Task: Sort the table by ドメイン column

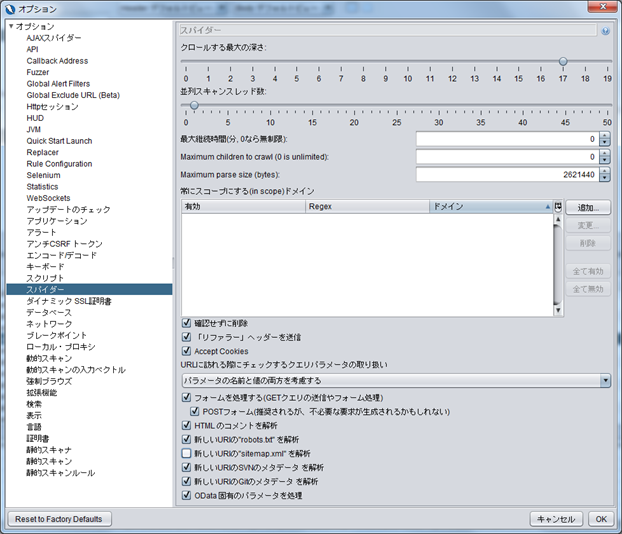Action: (x=491, y=206)
